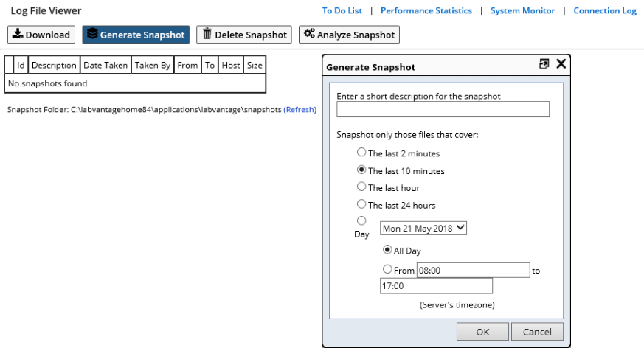Click the Delete Snapshot toolbar button
Screen dimensions: 644x348
[x=244, y=35]
